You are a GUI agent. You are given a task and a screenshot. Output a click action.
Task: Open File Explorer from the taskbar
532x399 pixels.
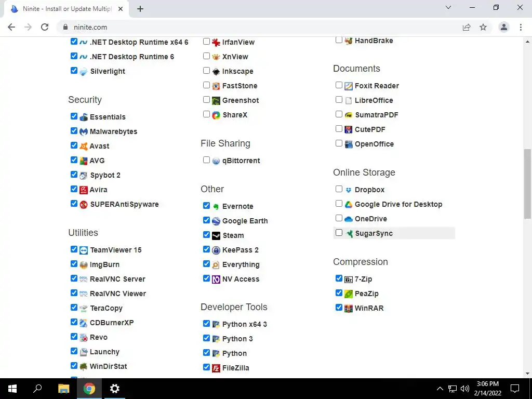[x=63, y=389]
